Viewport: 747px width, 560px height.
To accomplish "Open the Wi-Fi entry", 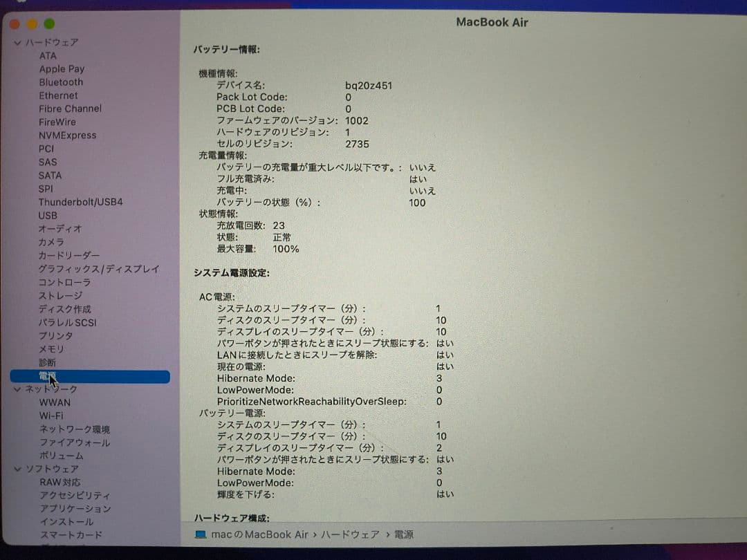I will 51,416.
